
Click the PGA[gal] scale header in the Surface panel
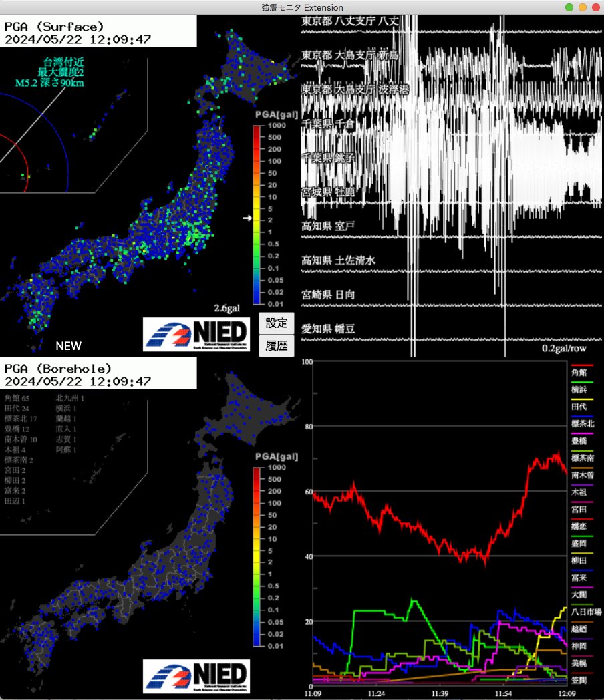click(x=277, y=115)
